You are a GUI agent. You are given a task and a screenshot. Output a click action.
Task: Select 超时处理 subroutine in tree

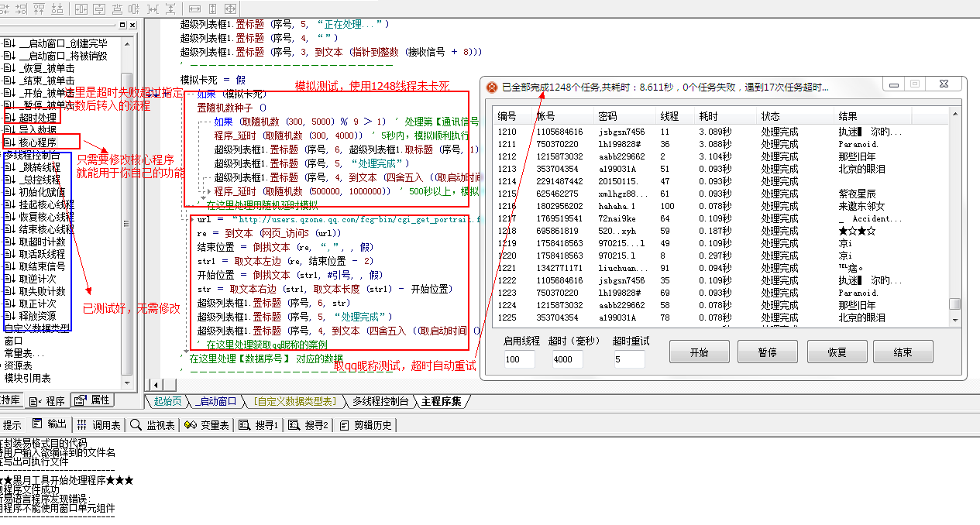click(37, 117)
